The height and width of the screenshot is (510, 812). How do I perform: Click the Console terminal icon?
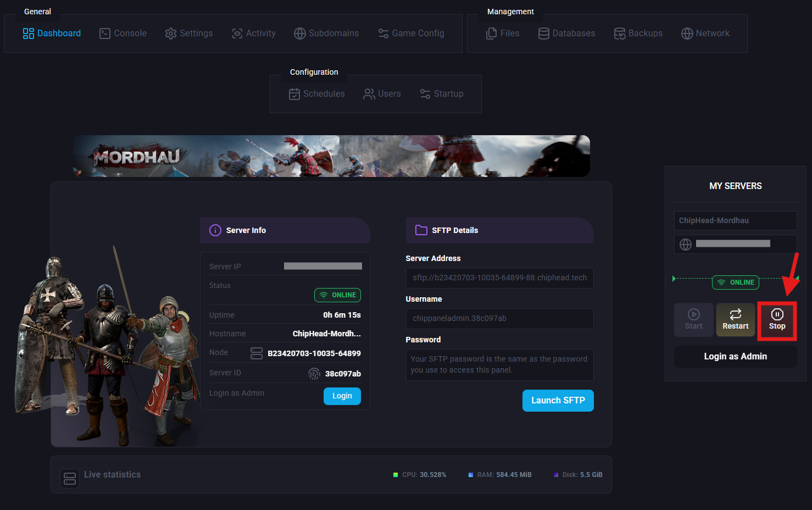pos(105,34)
